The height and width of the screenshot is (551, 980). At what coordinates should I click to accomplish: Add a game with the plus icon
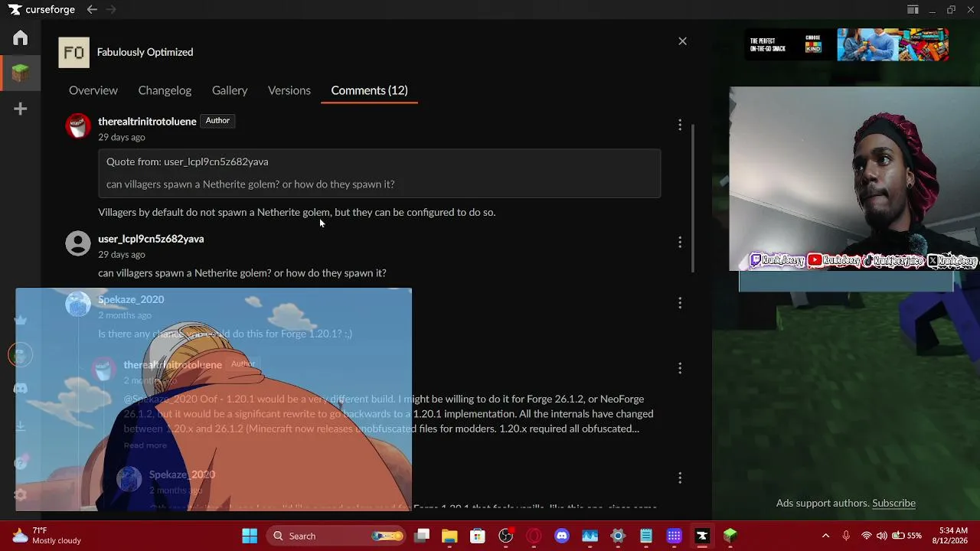[x=21, y=109]
